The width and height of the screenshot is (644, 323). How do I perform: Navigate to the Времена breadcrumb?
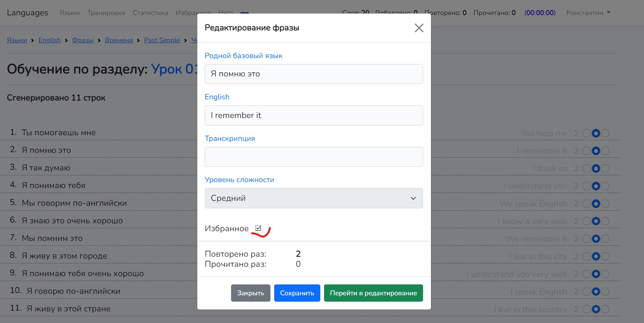119,40
